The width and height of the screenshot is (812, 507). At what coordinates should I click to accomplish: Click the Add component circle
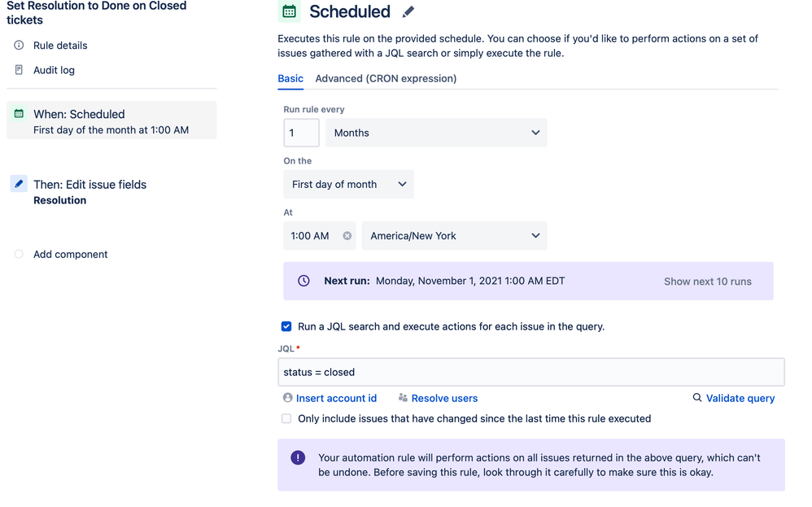pyautogui.click(x=19, y=254)
